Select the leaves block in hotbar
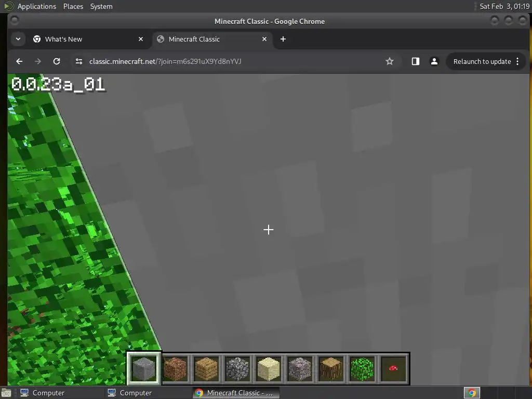This screenshot has width=532, height=399. click(x=362, y=368)
